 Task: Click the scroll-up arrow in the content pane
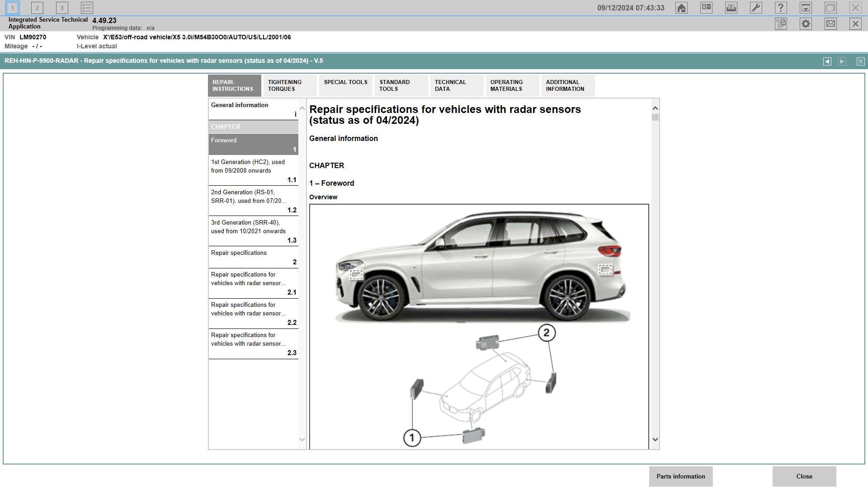coord(655,108)
